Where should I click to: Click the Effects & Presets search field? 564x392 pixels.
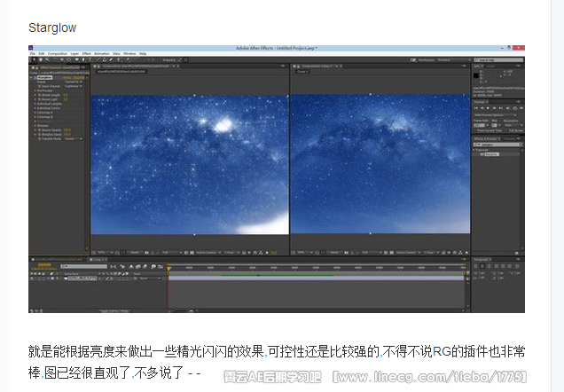(498, 145)
